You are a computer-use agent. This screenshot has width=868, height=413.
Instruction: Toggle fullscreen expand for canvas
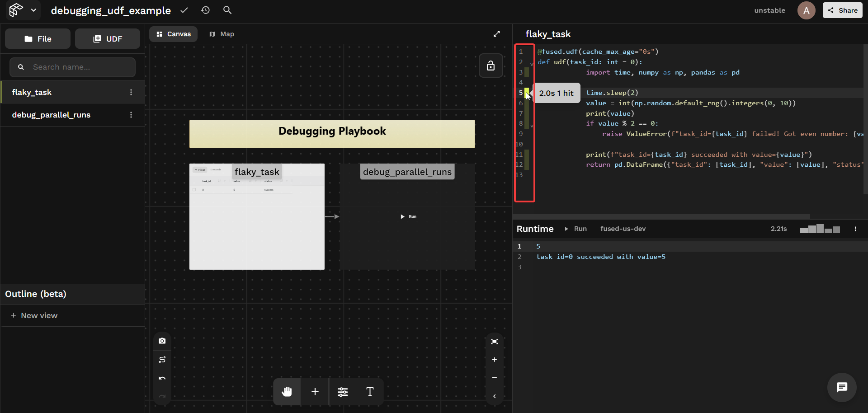[x=497, y=34]
